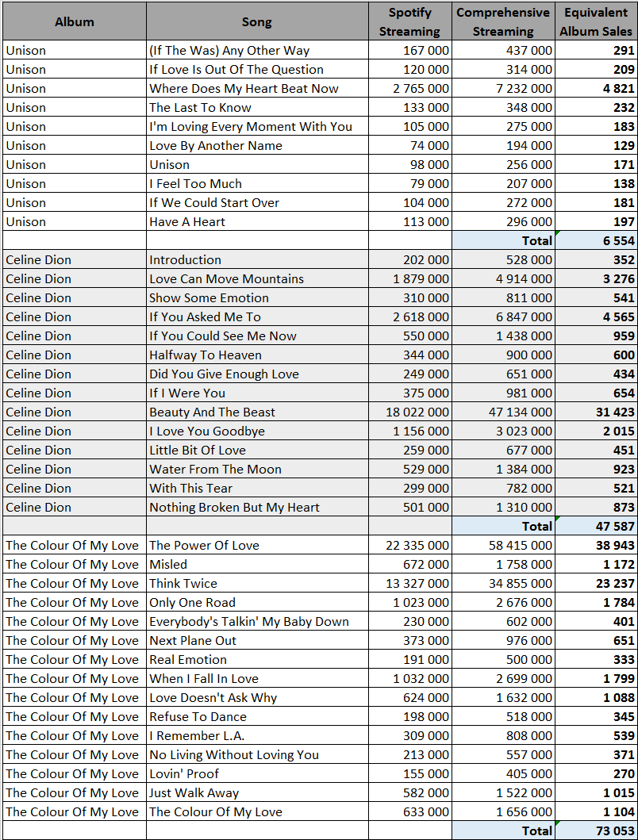Click 'I Love You Goodbye' cell
This screenshot has height=840, width=638.
[257, 431]
